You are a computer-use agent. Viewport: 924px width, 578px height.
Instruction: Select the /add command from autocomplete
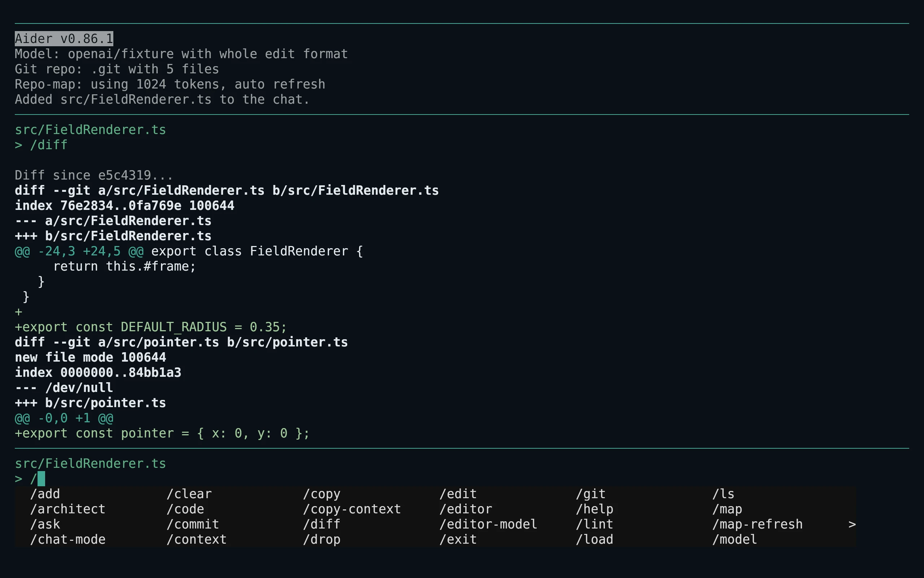pyautogui.click(x=45, y=494)
